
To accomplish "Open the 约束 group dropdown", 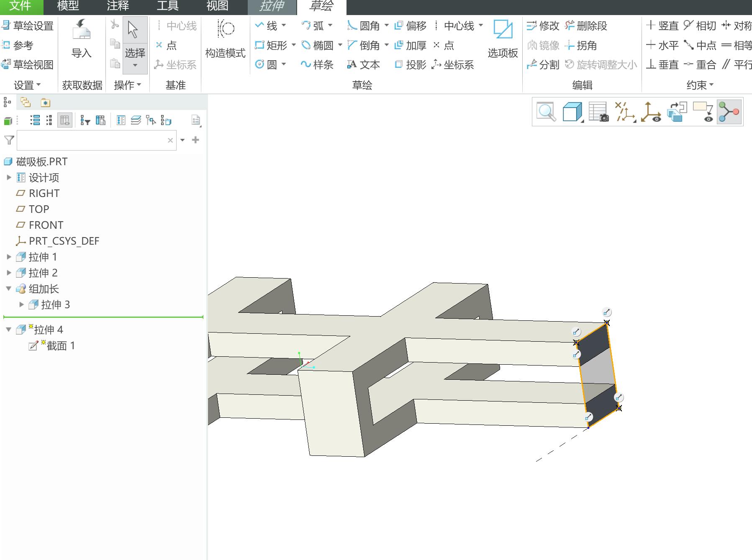I will (x=700, y=85).
